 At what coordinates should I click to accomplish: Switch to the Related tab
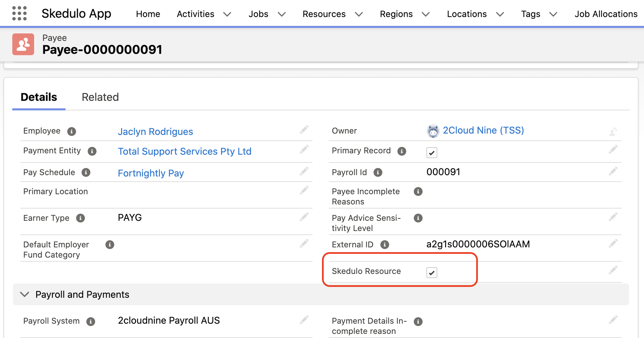tap(100, 97)
